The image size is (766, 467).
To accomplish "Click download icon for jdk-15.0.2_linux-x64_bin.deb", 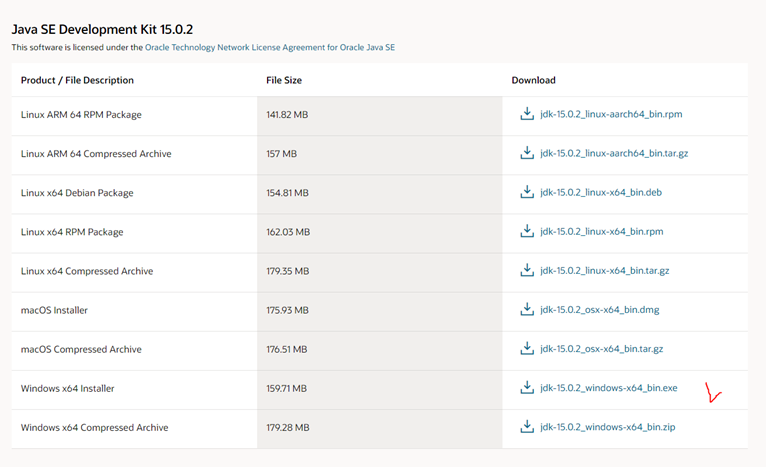I will (x=527, y=192).
